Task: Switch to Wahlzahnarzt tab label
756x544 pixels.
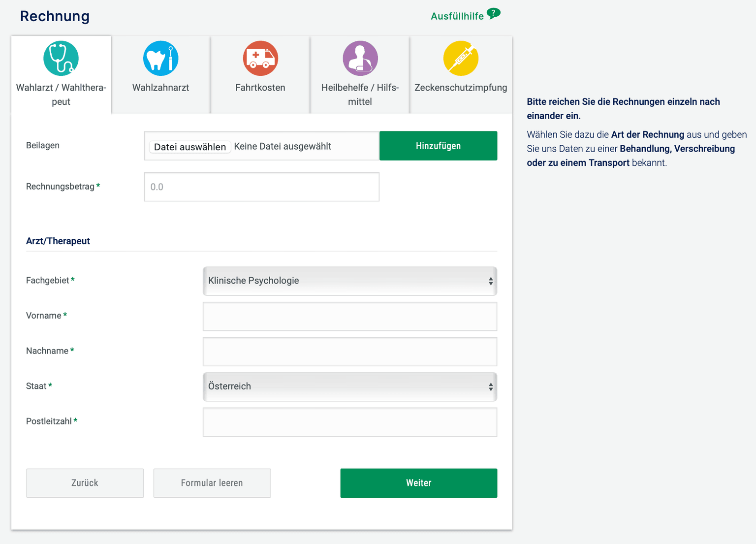Action: tap(160, 88)
